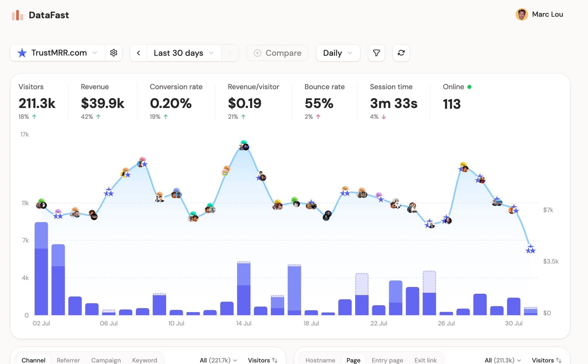This screenshot has width=588, height=364.
Task: Select the Page tab
Action: 353,360
